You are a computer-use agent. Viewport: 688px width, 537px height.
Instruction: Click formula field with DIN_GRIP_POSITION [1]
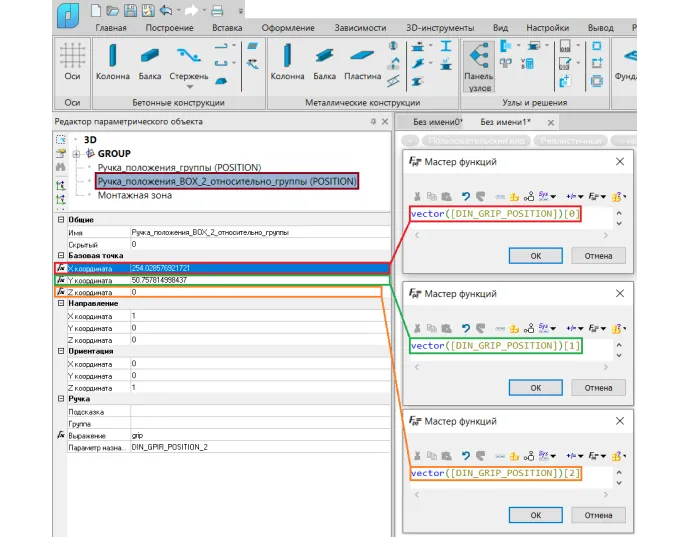point(495,346)
